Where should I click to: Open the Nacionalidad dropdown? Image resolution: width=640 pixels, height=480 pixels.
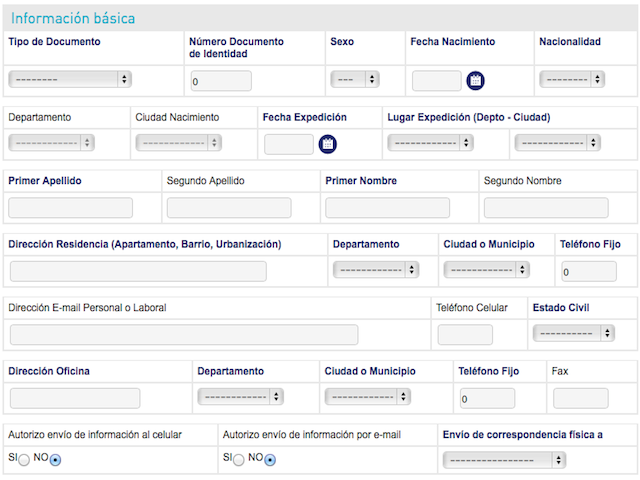pos(572,79)
